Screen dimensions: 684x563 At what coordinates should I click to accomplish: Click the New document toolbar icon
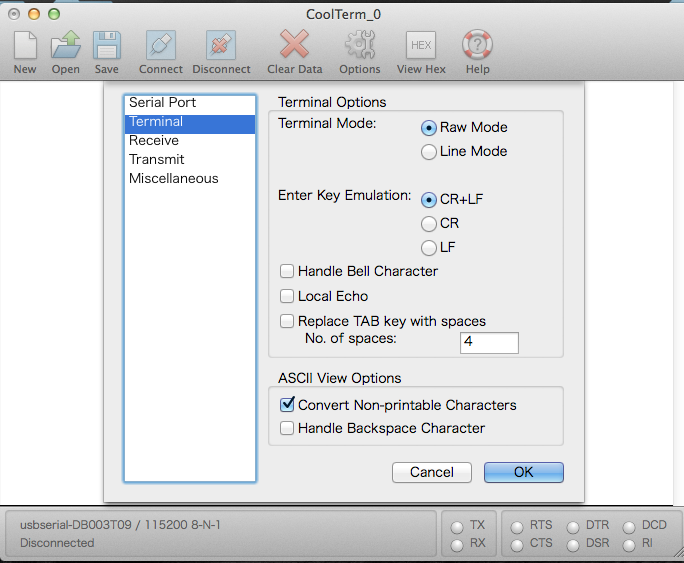coord(25,45)
